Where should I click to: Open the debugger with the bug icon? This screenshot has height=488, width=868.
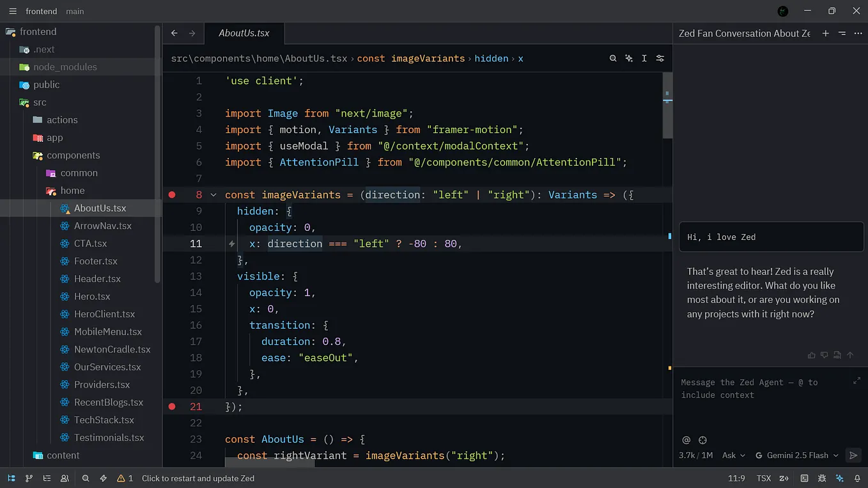point(822,478)
